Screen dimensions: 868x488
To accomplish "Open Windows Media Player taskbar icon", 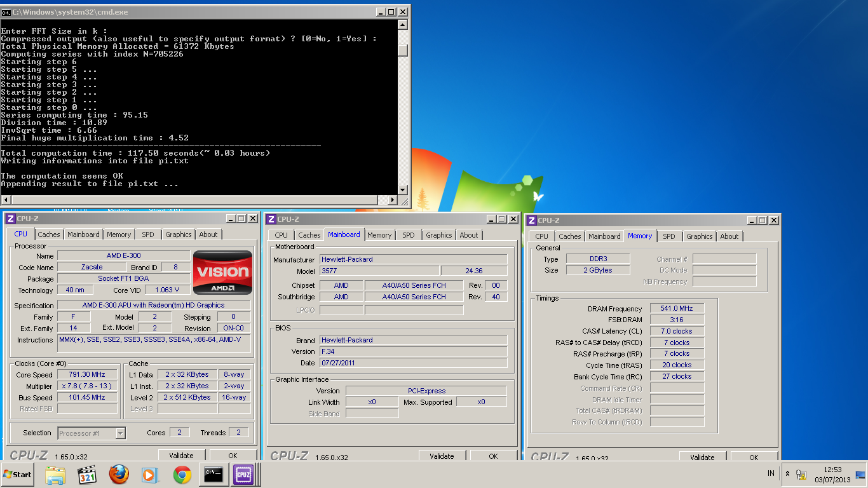I will click(149, 475).
